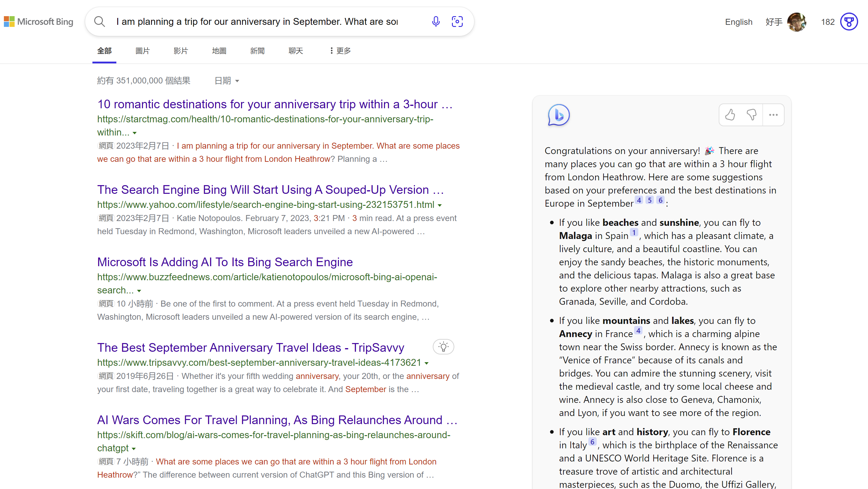The height and width of the screenshot is (489, 868).
Task: Open the 新聞 news tab
Action: click(x=257, y=51)
